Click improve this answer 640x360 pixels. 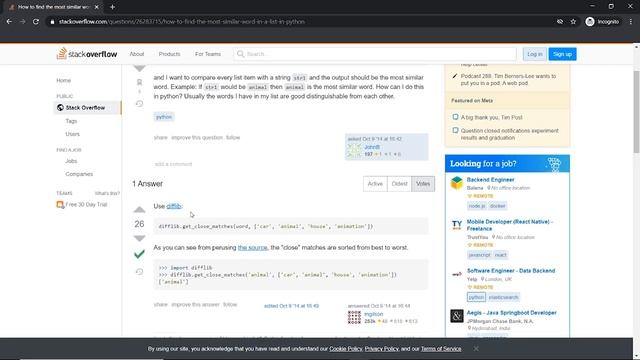pyautogui.click(x=196, y=304)
